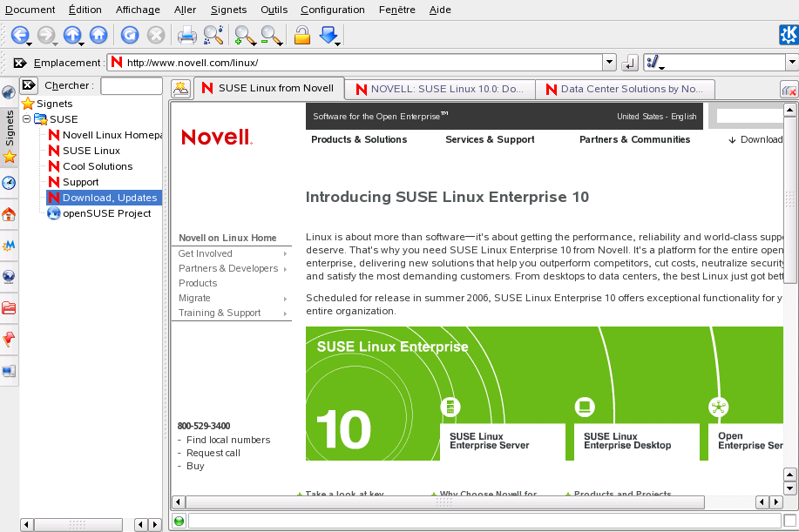Open the Services sidebar panel with the pin icon
799x532 pixels.
click(9, 339)
